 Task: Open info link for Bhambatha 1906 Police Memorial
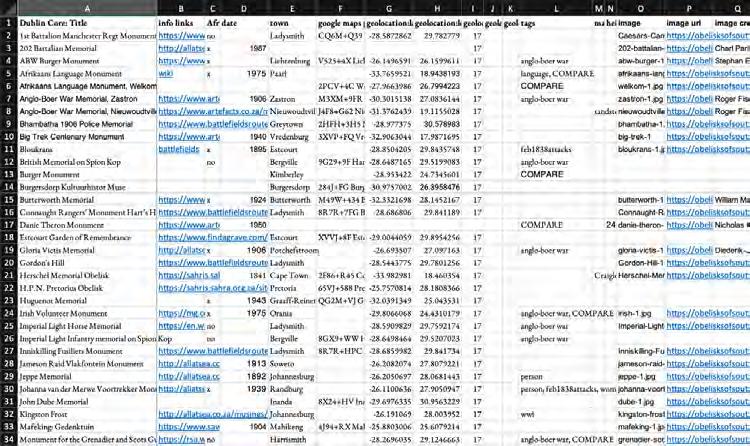[x=213, y=124]
